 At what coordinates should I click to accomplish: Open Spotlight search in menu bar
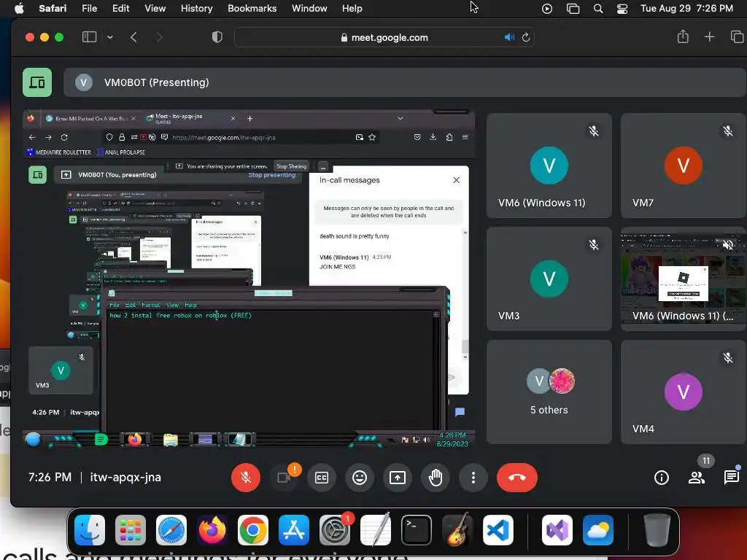598,9
